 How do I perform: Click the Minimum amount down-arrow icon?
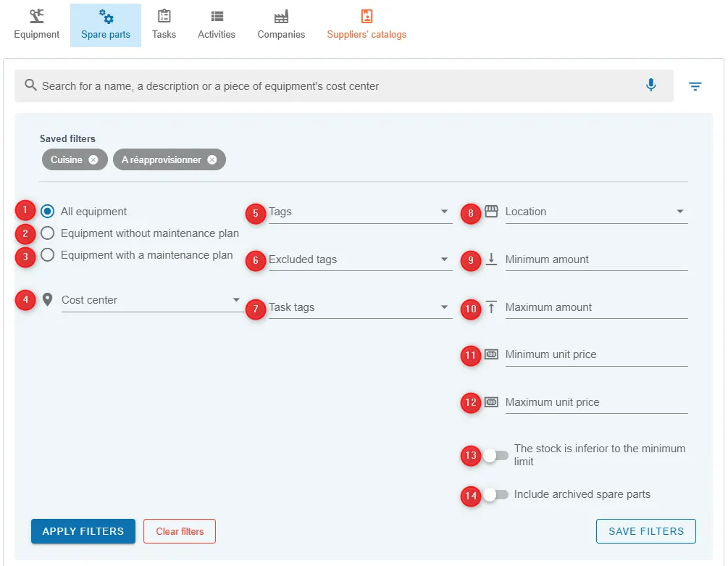point(491,259)
